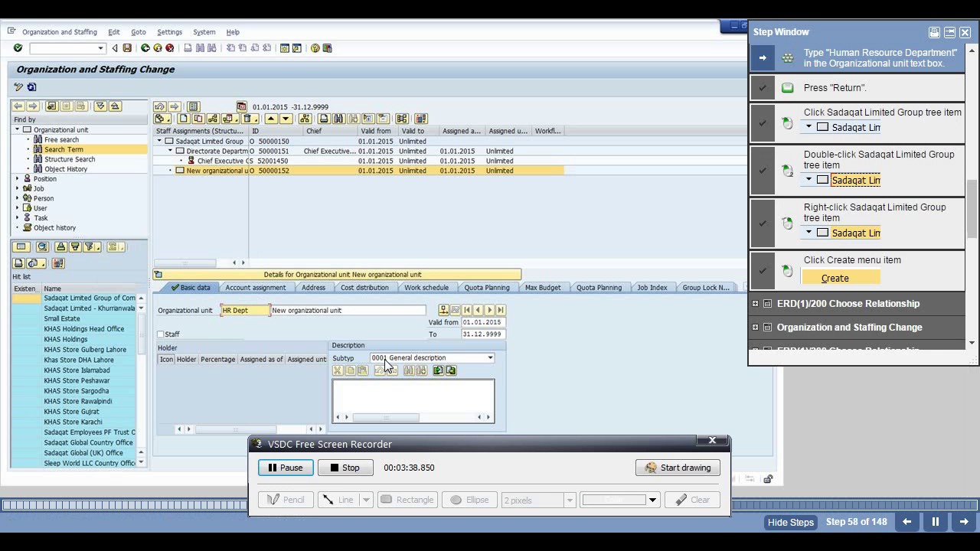Viewport: 980px width, 551px height.
Task: Click the magnifier Details icon in hit list toolbar
Action: (43, 247)
